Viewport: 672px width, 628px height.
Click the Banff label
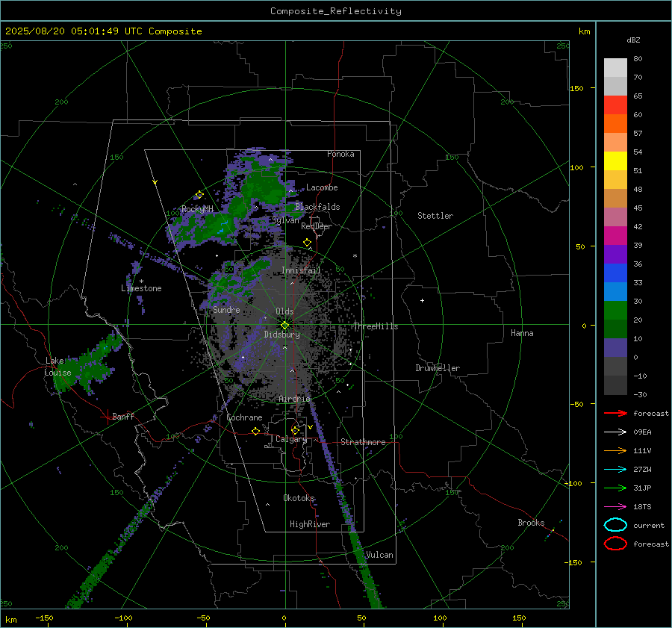coord(123,416)
